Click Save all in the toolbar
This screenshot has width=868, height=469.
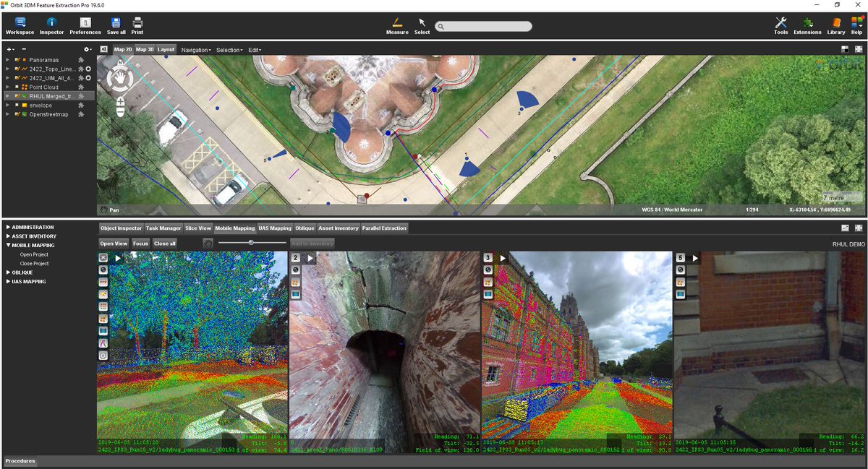(115, 24)
